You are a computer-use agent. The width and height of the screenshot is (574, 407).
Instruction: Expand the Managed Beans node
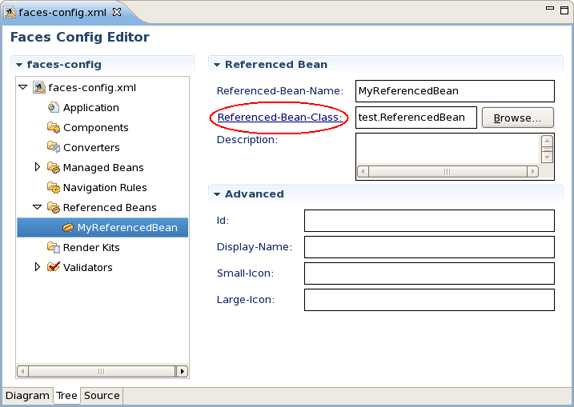tap(37, 167)
